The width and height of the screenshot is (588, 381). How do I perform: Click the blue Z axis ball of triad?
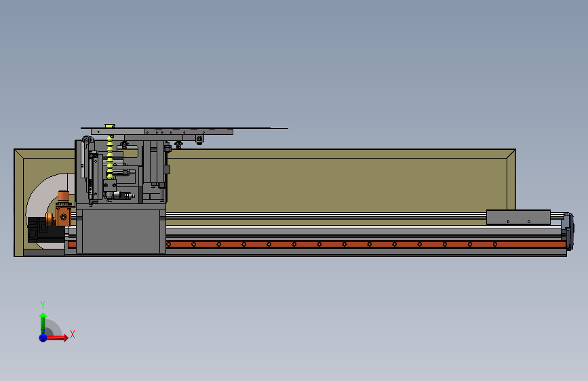pos(43,338)
